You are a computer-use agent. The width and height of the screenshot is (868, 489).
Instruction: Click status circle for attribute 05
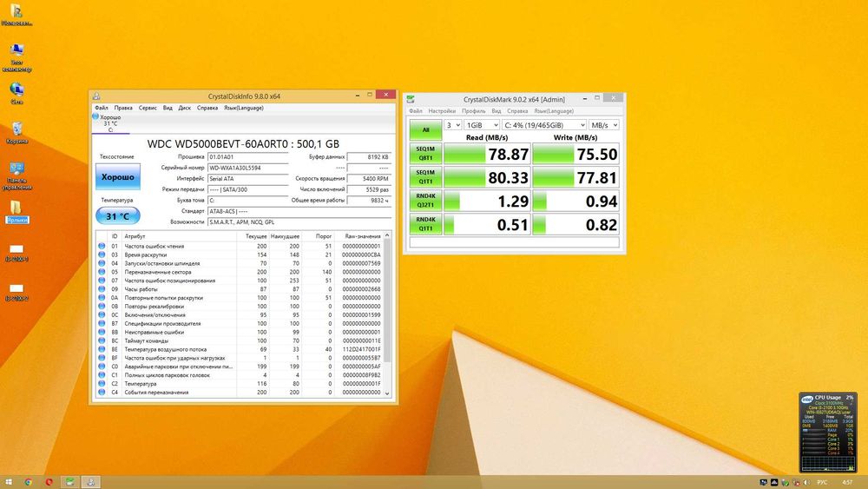tap(102, 272)
